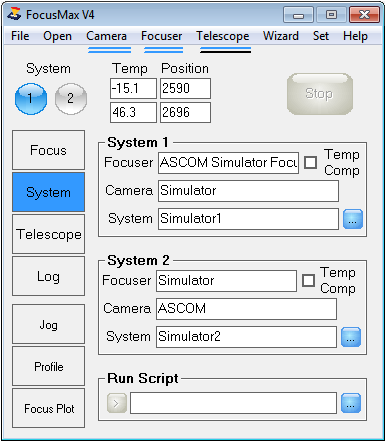Click the FocusMax title bar logo

pos(15,14)
